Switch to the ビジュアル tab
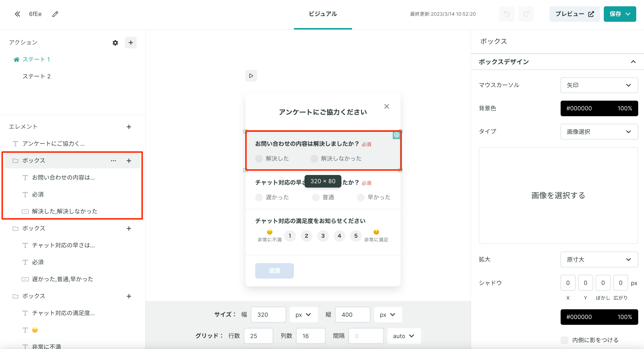Viewport: 644px width, 349px height. click(x=323, y=14)
